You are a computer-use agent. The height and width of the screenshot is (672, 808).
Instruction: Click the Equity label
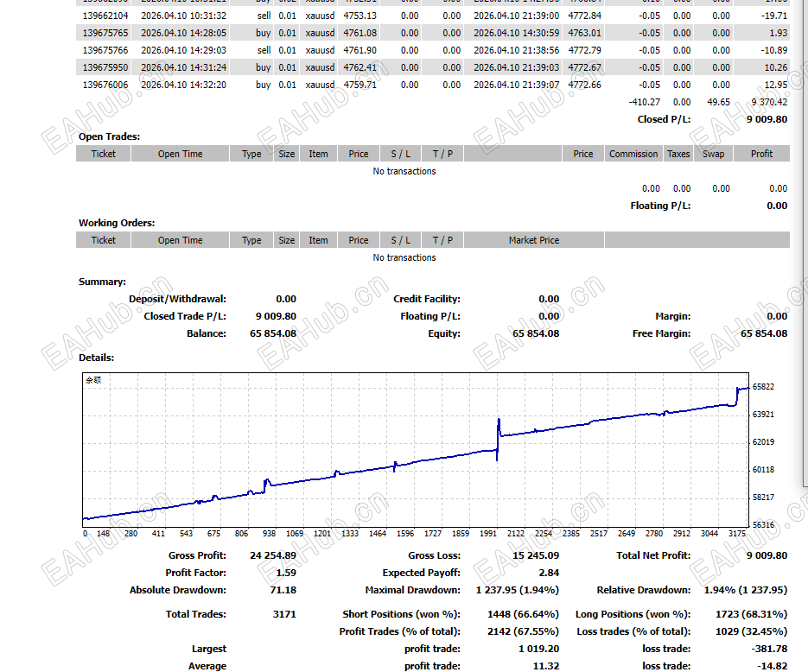coord(444,333)
